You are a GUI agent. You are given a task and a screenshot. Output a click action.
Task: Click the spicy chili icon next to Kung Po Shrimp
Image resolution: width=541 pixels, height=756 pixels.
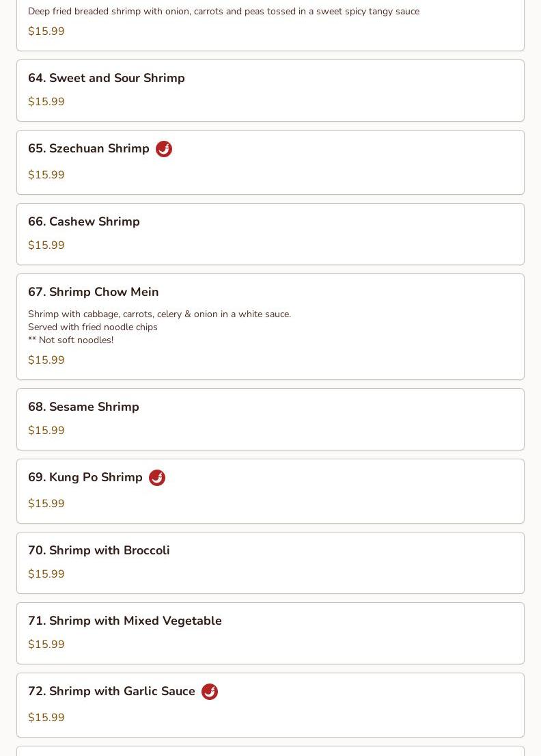(157, 478)
